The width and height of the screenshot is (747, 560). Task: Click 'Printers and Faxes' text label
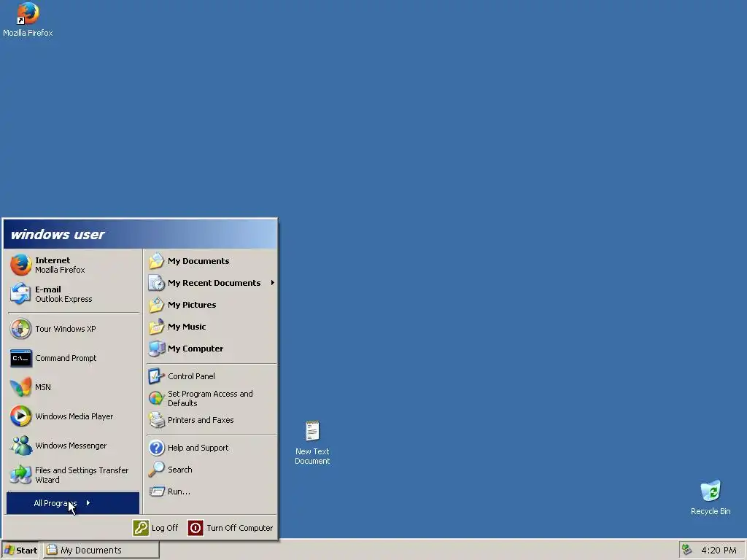click(201, 420)
